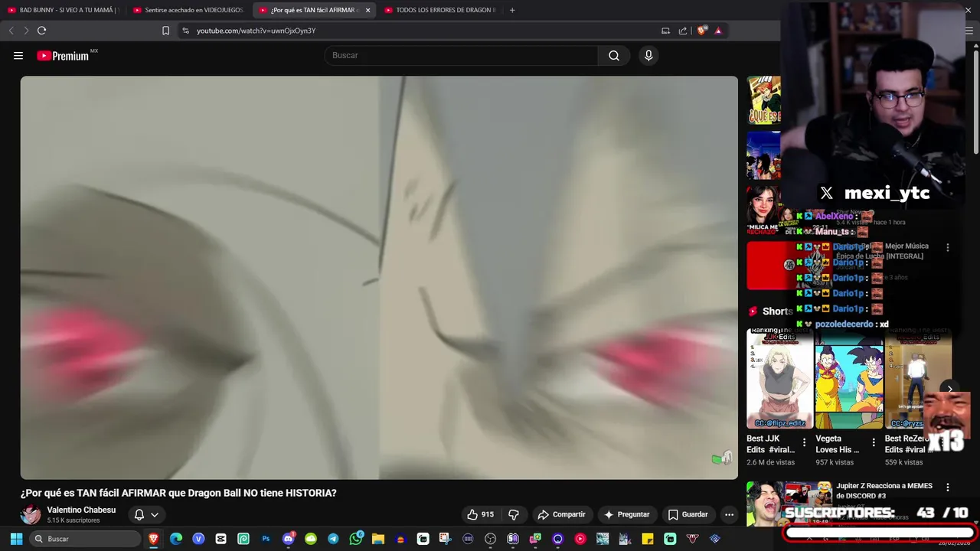Switch to TODOS LOS ERRORES DE DRAGON tab

[440, 10]
